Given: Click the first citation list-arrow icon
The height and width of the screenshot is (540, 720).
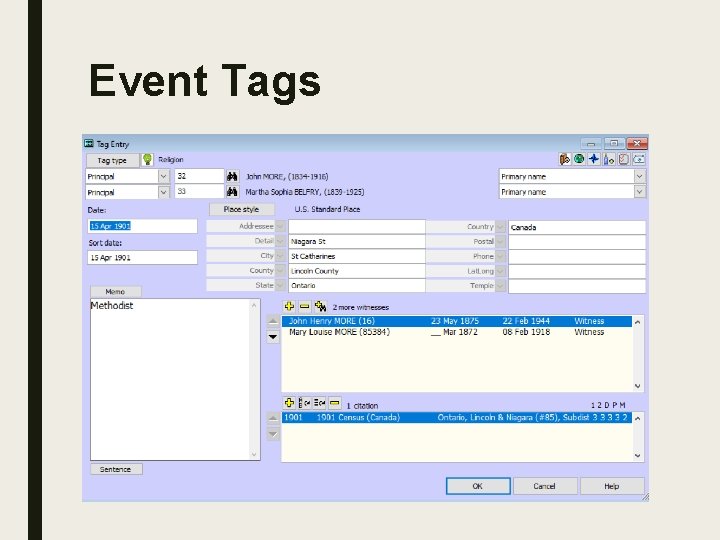Looking at the screenshot, I should coord(304,403).
